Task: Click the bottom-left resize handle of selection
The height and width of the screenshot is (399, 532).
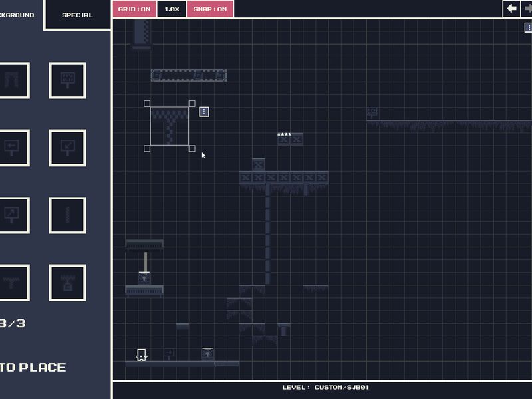Action: point(147,148)
